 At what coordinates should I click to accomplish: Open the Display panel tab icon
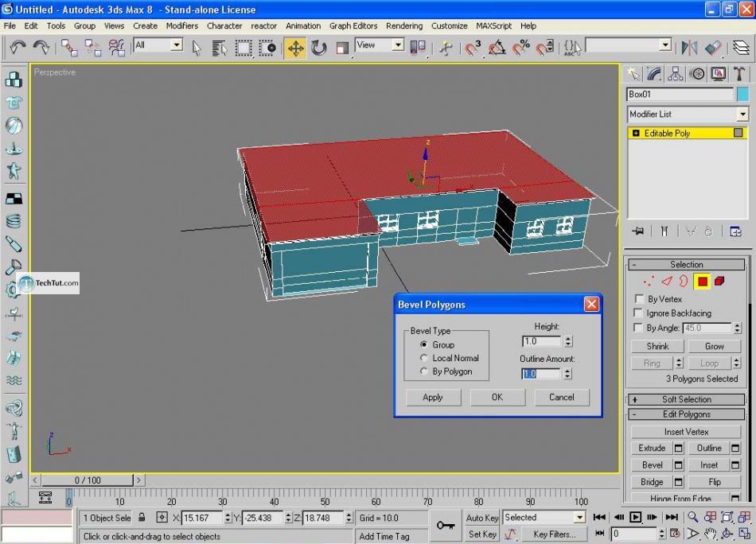tap(719, 74)
